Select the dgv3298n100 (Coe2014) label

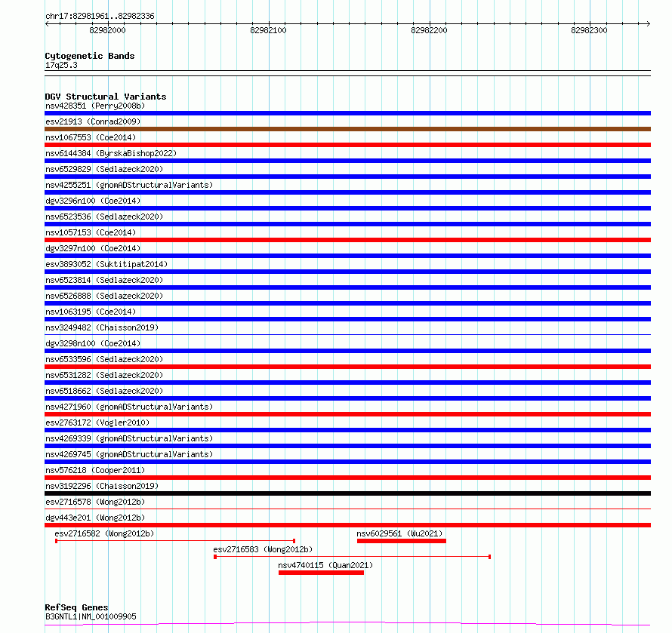click(93, 343)
